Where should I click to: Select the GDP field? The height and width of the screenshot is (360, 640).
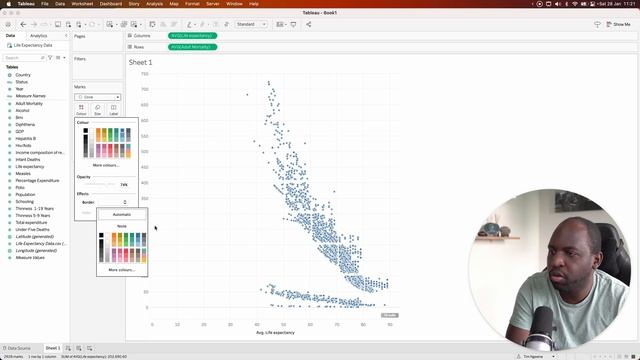click(20, 131)
